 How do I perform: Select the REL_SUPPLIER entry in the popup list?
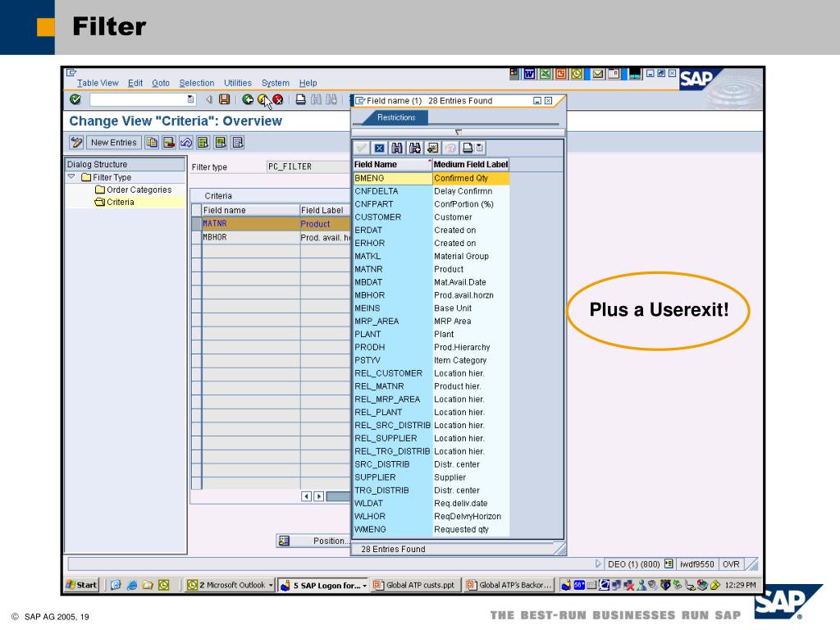(x=431, y=438)
